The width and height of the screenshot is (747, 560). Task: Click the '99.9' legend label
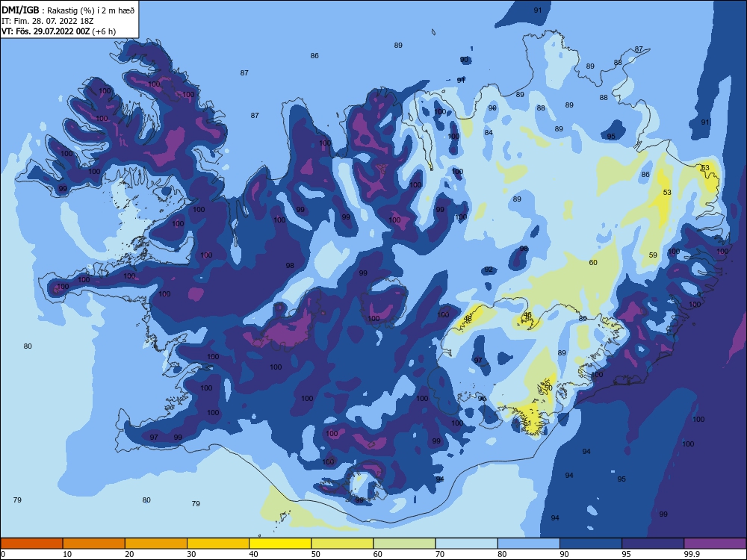click(692, 554)
